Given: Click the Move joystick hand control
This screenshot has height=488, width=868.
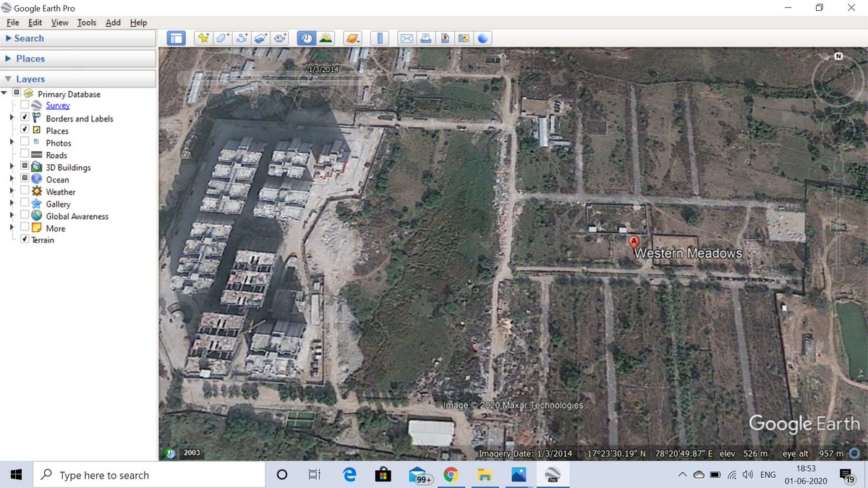Looking at the screenshot, I should pos(838,130).
